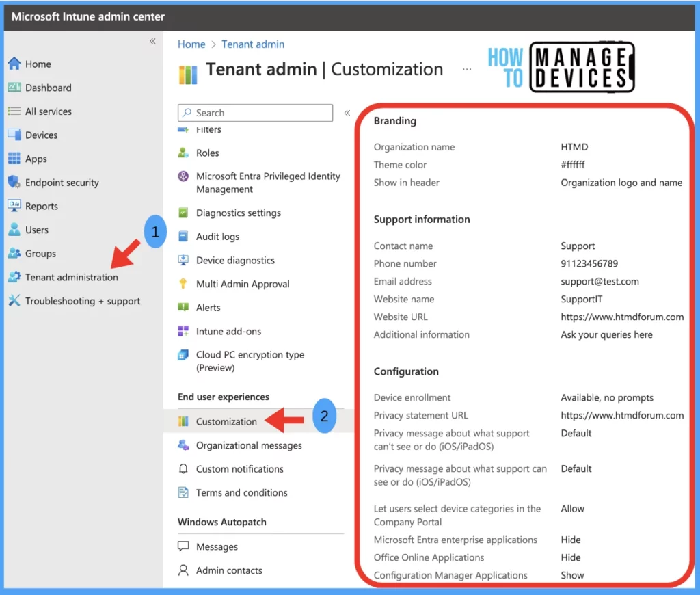Collapse the left navigation sidebar chevron
The width and height of the screenshot is (700, 595).
tap(152, 41)
